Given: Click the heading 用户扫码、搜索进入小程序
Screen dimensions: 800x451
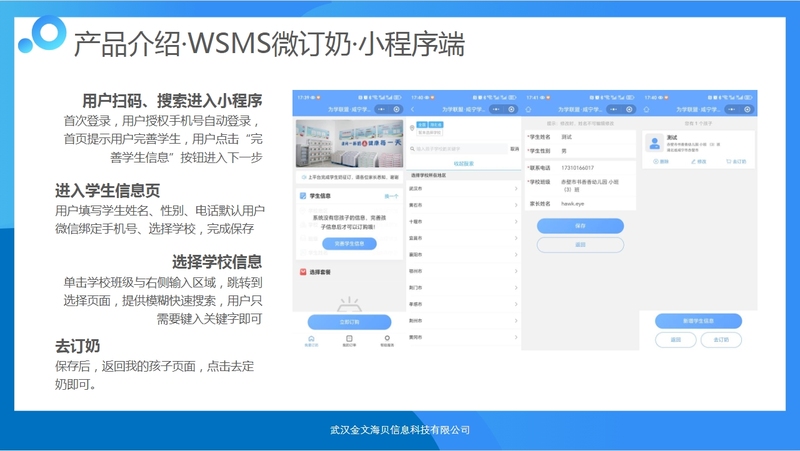Looking at the screenshot, I should point(172,101).
